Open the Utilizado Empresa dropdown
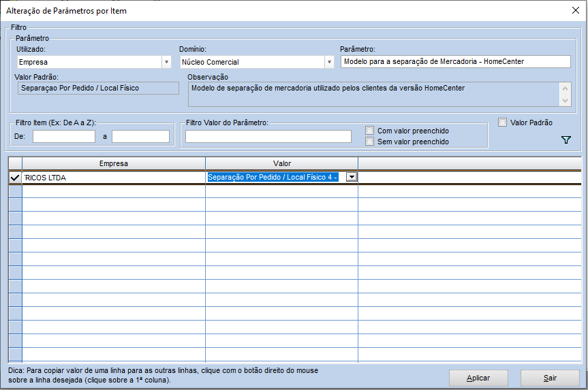 click(x=166, y=62)
